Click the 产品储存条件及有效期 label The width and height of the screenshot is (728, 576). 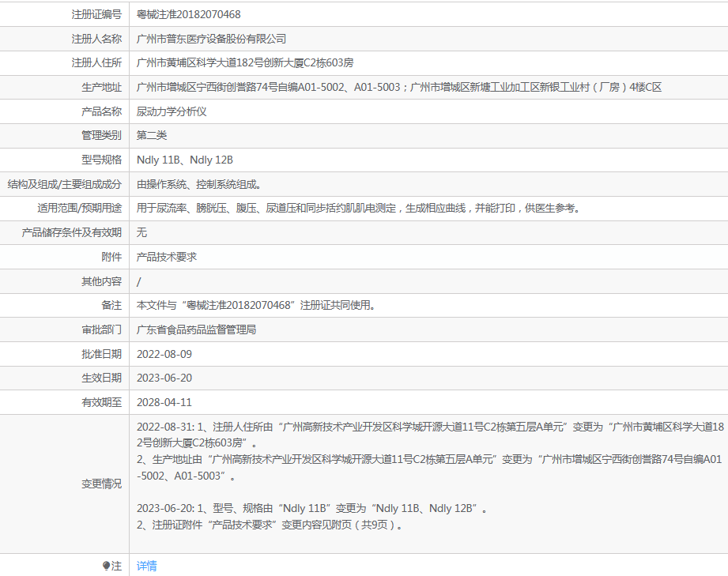[x=71, y=232]
